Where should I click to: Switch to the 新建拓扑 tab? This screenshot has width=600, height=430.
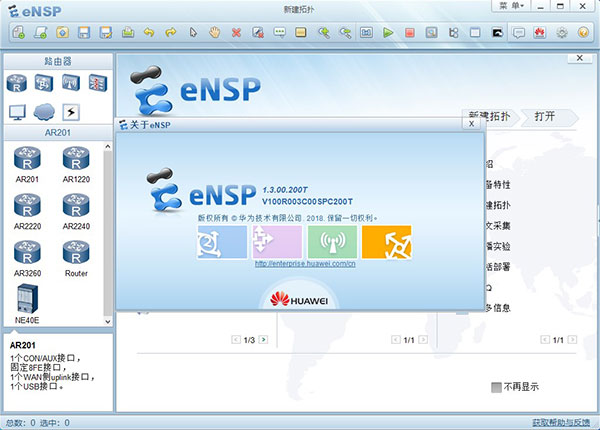490,117
